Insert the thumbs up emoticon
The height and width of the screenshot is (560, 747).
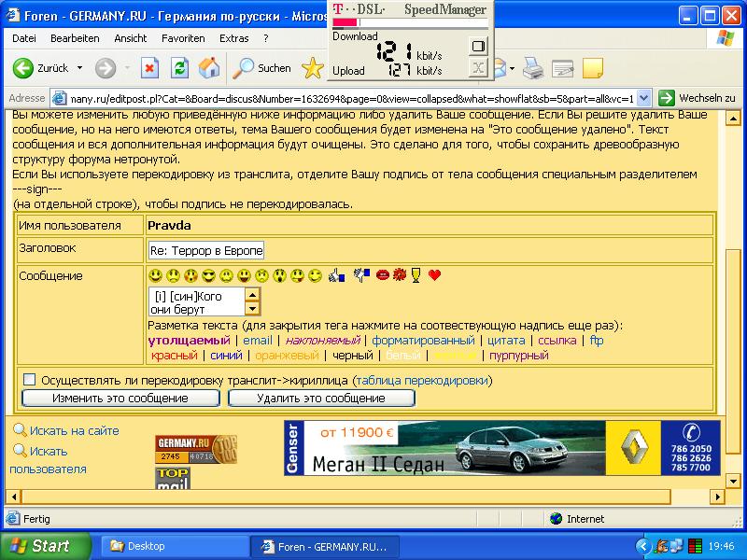click(337, 275)
